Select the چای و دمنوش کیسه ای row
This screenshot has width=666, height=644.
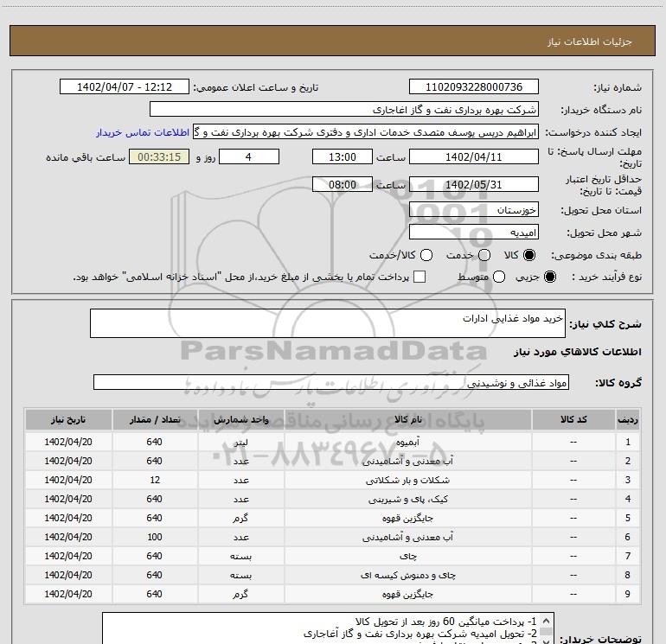333,575
